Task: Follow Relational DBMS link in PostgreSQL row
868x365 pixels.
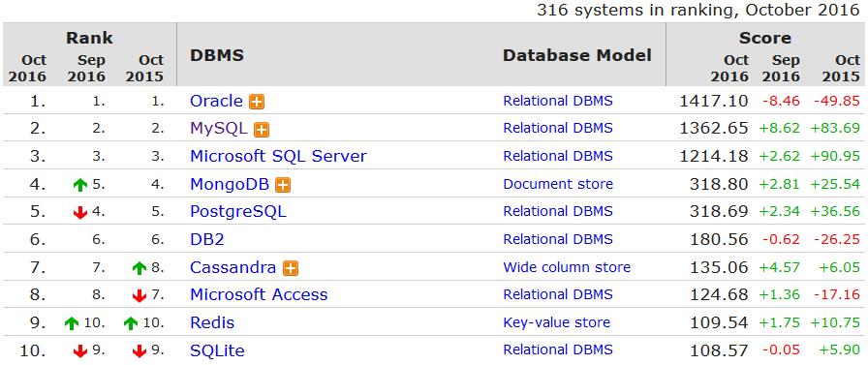Action: 558,212
